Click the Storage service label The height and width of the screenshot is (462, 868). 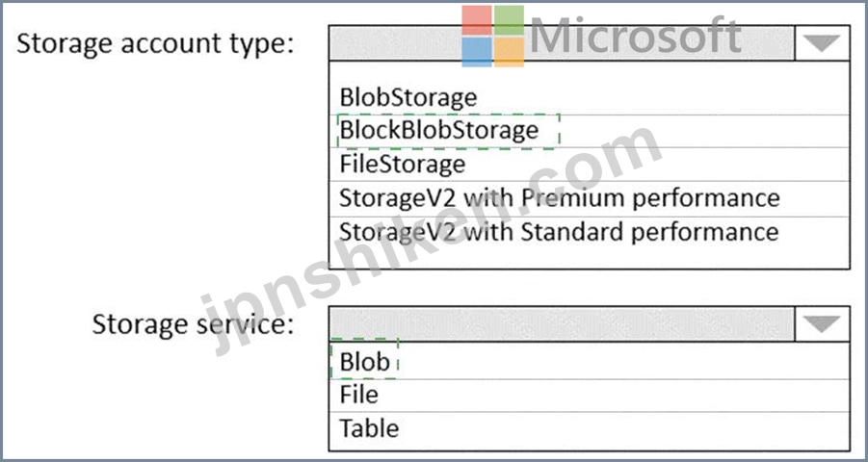pos(193,324)
